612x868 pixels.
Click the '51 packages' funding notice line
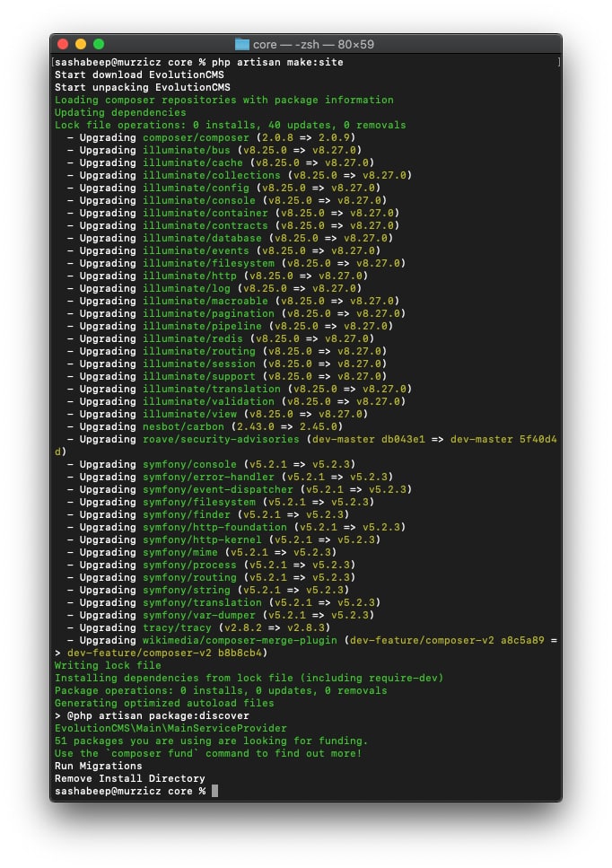pyautogui.click(x=212, y=741)
